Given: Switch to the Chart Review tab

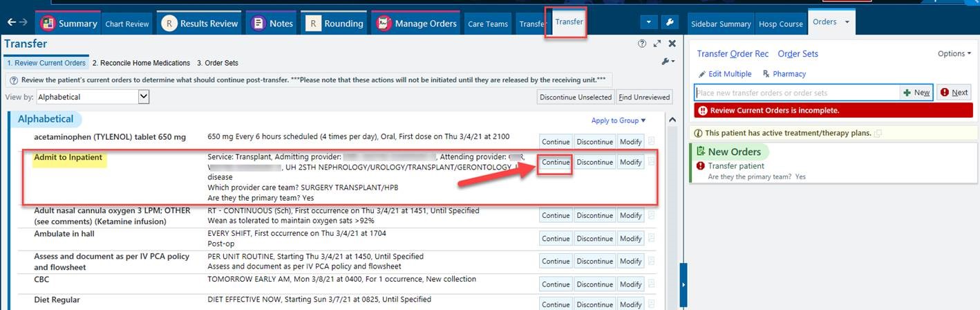Looking at the screenshot, I should [127, 24].
